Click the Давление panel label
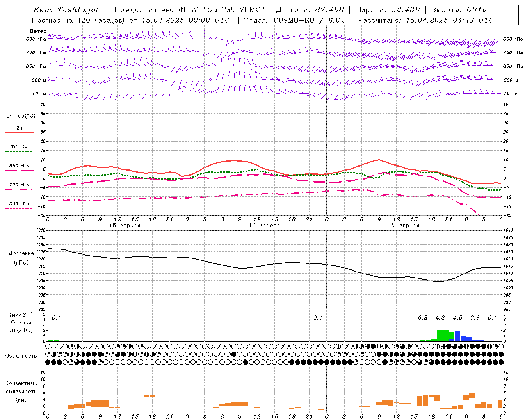The width and height of the screenshot is (525, 420). coord(21,253)
